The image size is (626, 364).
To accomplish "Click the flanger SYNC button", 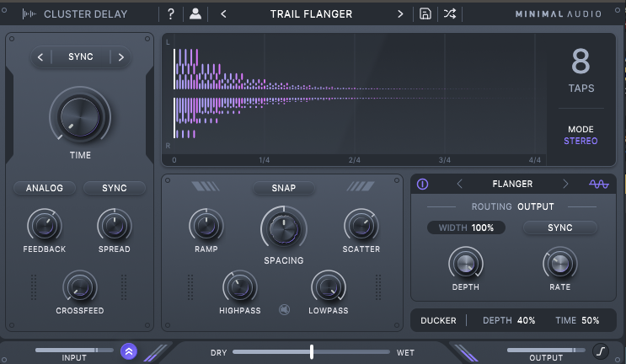I will (559, 227).
